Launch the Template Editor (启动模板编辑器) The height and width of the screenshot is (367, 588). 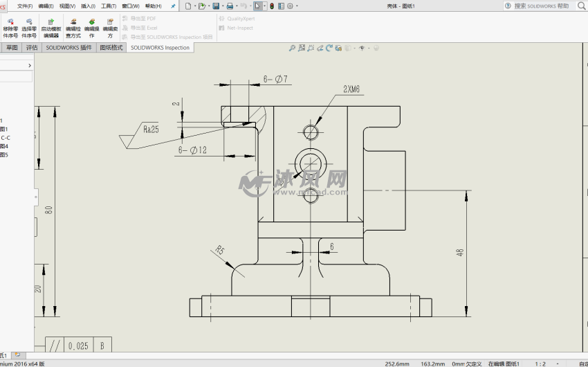(x=50, y=28)
